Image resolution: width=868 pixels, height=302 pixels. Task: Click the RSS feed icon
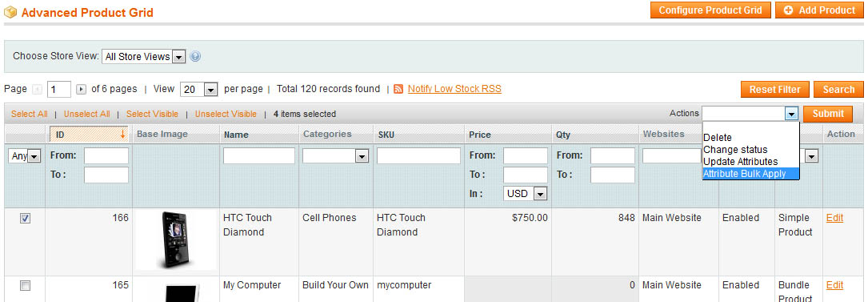click(398, 89)
